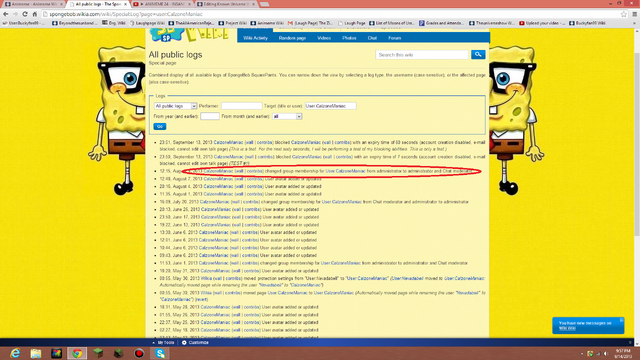
Task: Switch to Chrome in the taskbar
Action: point(77,353)
